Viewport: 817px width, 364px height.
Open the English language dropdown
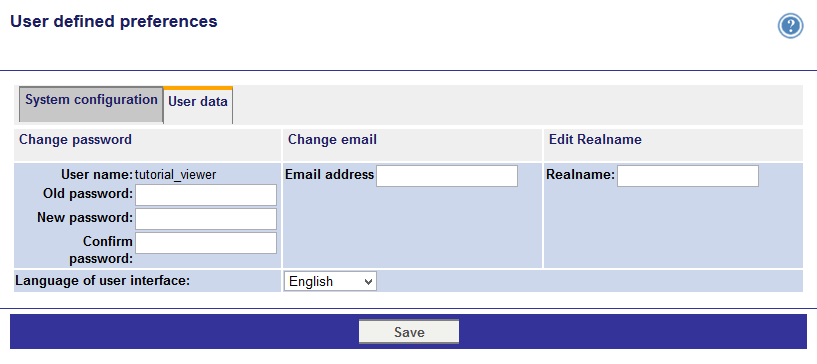[330, 281]
